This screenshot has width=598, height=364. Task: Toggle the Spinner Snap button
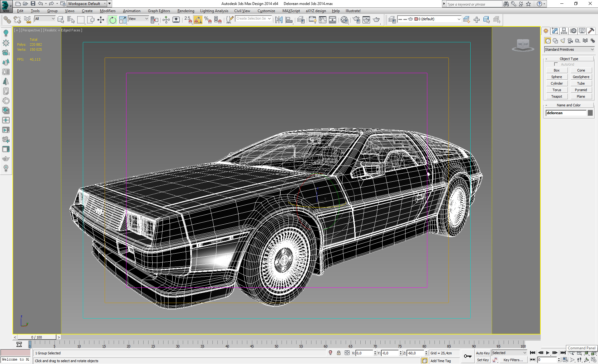[x=218, y=20]
